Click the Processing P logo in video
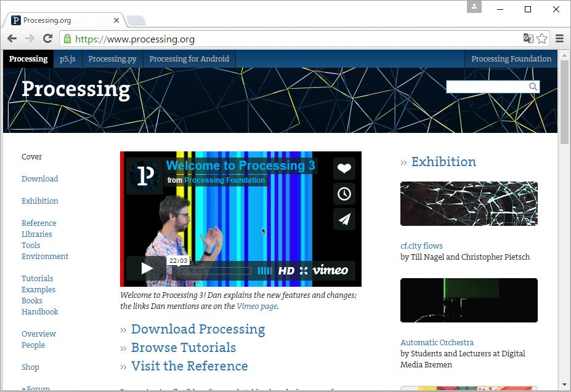The width and height of the screenshot is (571, 392). [x=145, y=176]
